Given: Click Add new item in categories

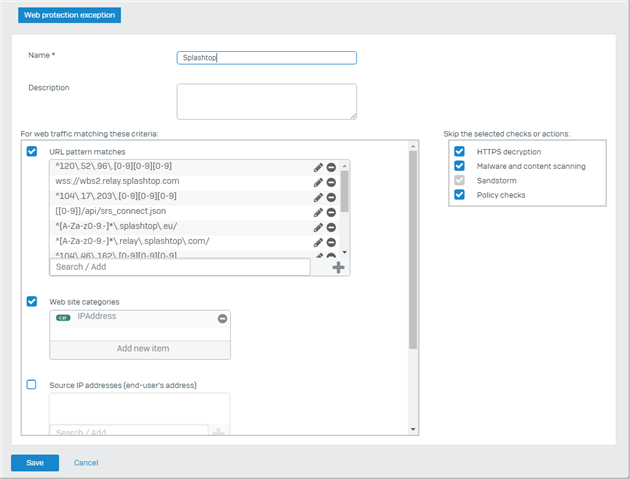Looking at the screenshot, I should tap(140, 348).
